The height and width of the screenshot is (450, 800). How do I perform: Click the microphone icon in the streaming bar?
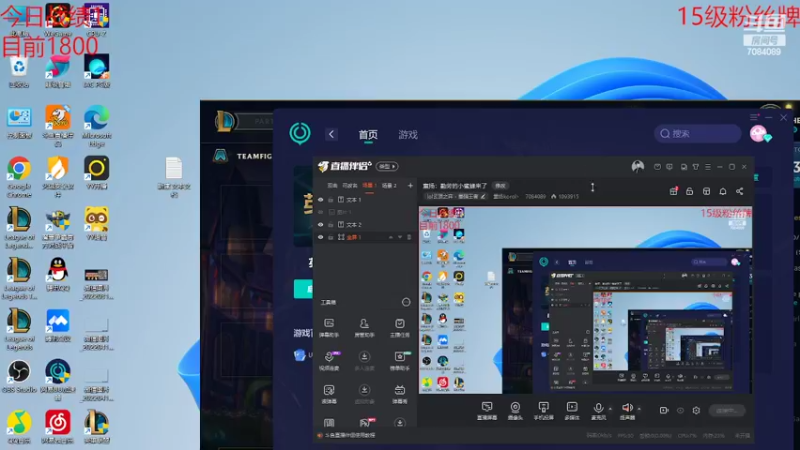pyautogui.click(x=598, y=410)
